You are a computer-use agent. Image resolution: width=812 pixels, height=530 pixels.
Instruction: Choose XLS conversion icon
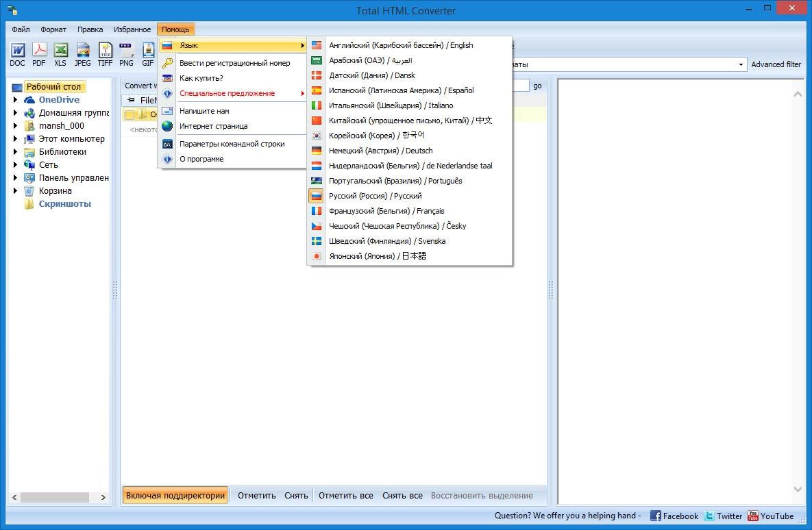60,54
